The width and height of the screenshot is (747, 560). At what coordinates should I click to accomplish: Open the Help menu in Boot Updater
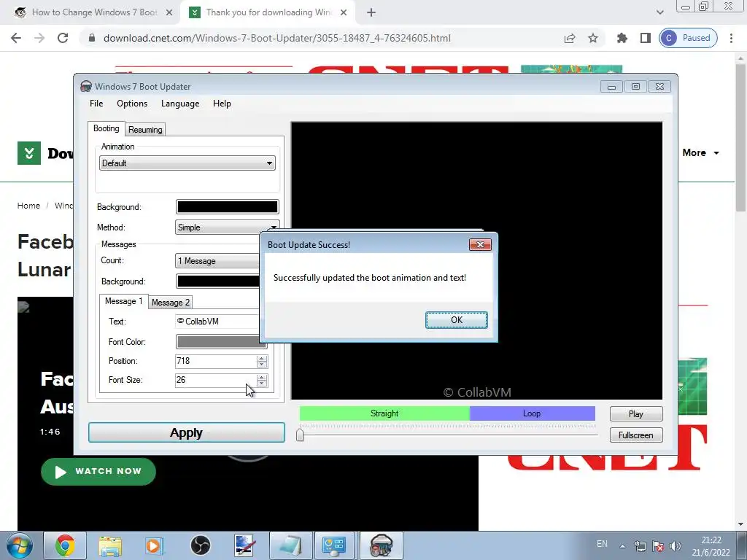(x=222, y=104)
